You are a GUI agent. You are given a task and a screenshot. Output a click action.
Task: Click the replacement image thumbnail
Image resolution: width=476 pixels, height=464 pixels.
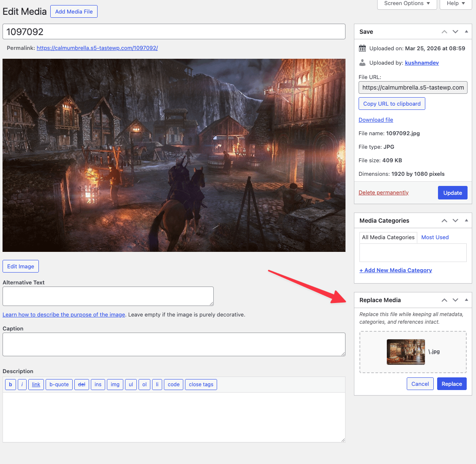pos(406,352)
